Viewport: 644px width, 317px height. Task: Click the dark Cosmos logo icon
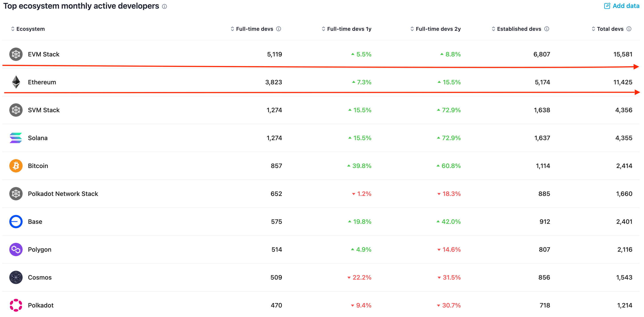(16, 277)
